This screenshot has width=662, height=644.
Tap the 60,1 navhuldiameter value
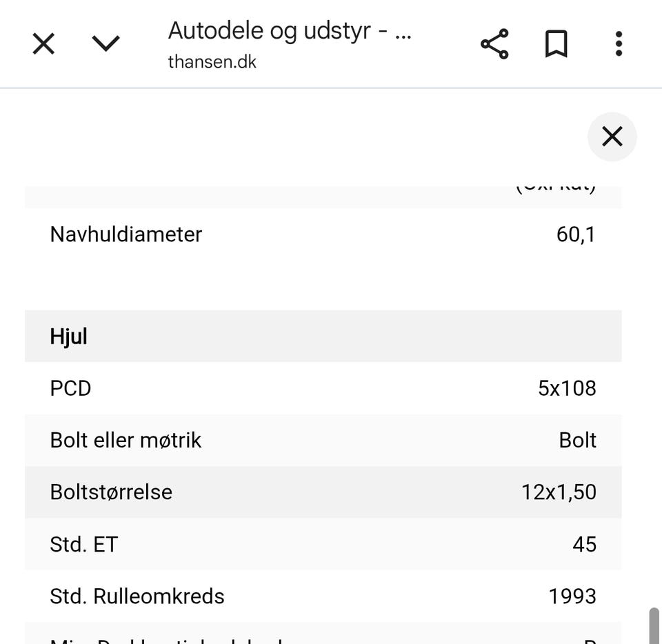pyautogui.click(x=575, y=234)
